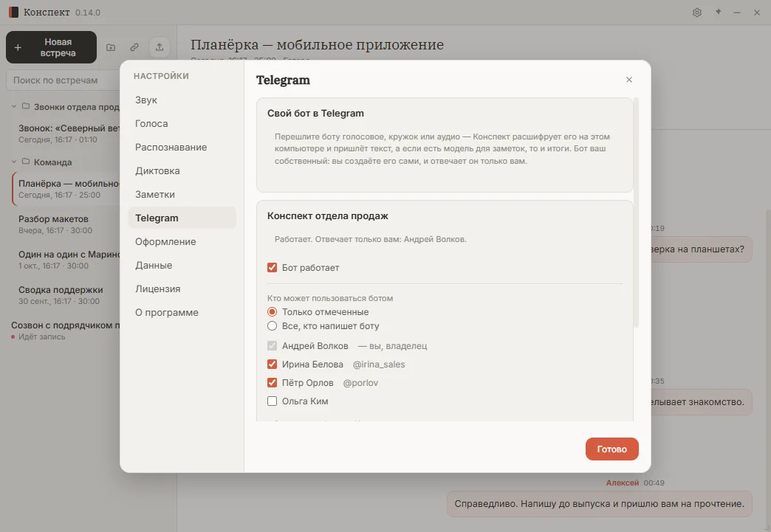The height and width of the screenshot is (532, 771).
Task: Click the upload/export icon in sidebar toolbar
Action: pos(160,47)
